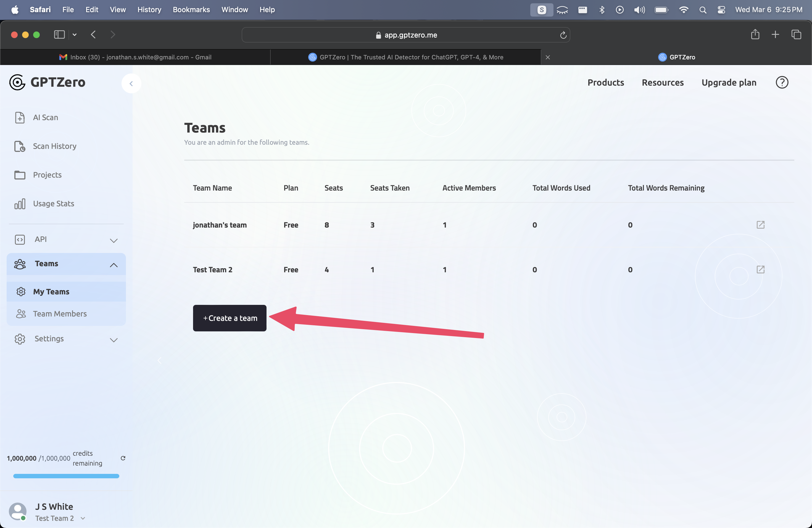Expand the API section chevron
This screenshot has height=528, width=812.
pos(114,241)
